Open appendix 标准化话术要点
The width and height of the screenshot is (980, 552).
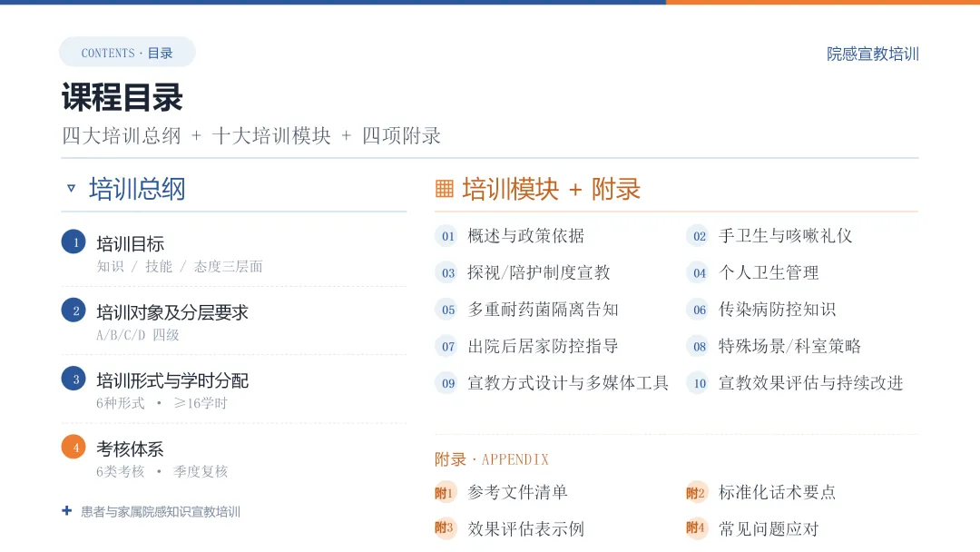point(777,493)
